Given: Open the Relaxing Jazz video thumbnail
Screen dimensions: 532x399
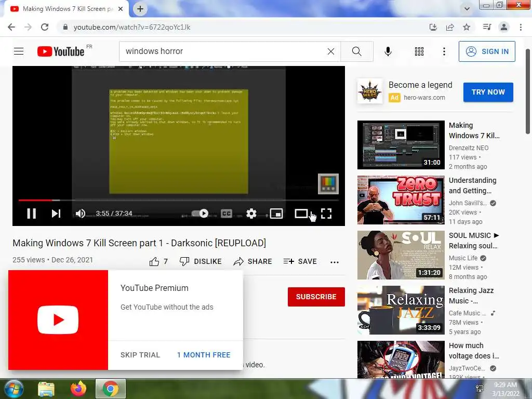Looking at the screenshot, I should pyautogui.click(x=401, y=310).
